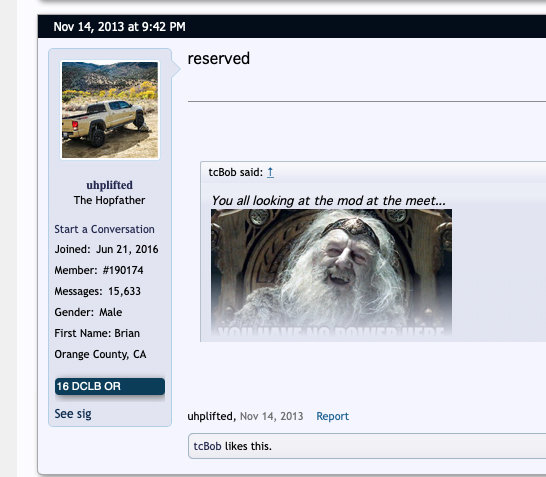
Task: Open tcBob's profile from the likes bar
Action: 207,446
